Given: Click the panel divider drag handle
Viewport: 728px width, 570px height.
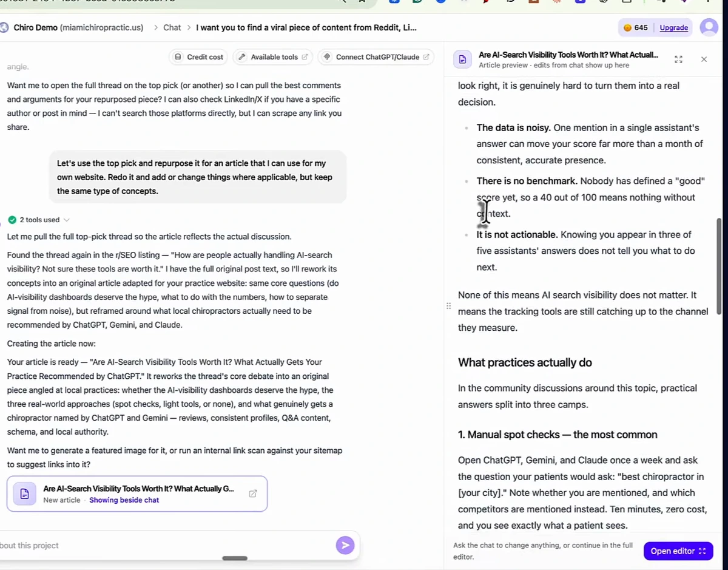Looking at the screenshot, I should pyautogui.click(x=448, y=305).
